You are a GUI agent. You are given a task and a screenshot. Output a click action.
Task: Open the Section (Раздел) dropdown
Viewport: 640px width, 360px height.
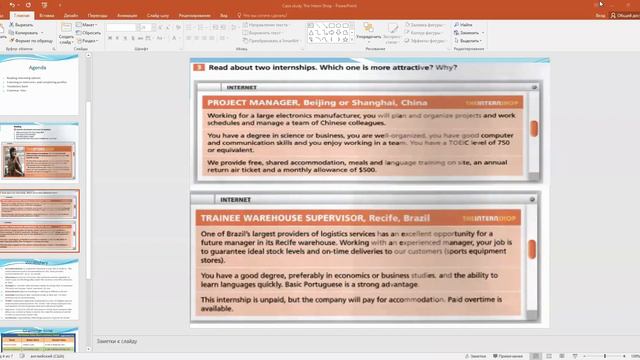tap(87, 40)
